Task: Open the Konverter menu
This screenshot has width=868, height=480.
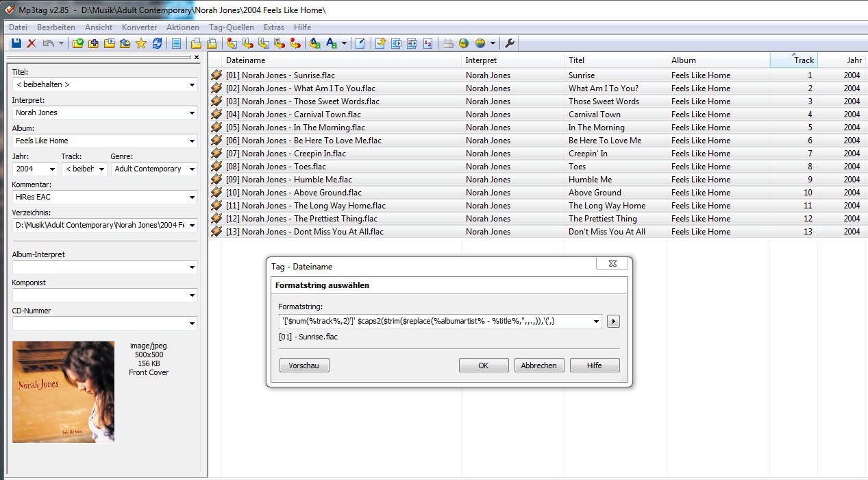Action: (x=139, y=27)
